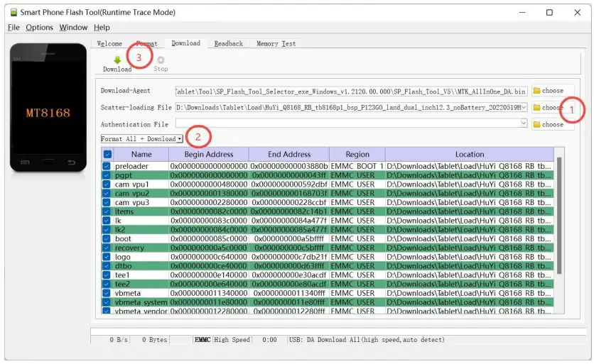This screenshot has width=594, height=364.
Task: Open the Format All + Download dropdown
Action: 142,139
